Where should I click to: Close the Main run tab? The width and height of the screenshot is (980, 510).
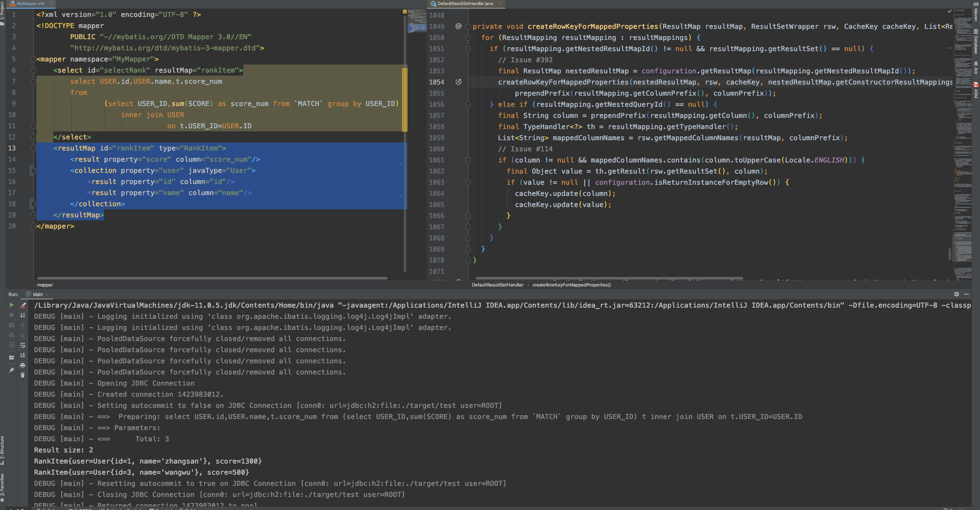click(x=47, y=295)
